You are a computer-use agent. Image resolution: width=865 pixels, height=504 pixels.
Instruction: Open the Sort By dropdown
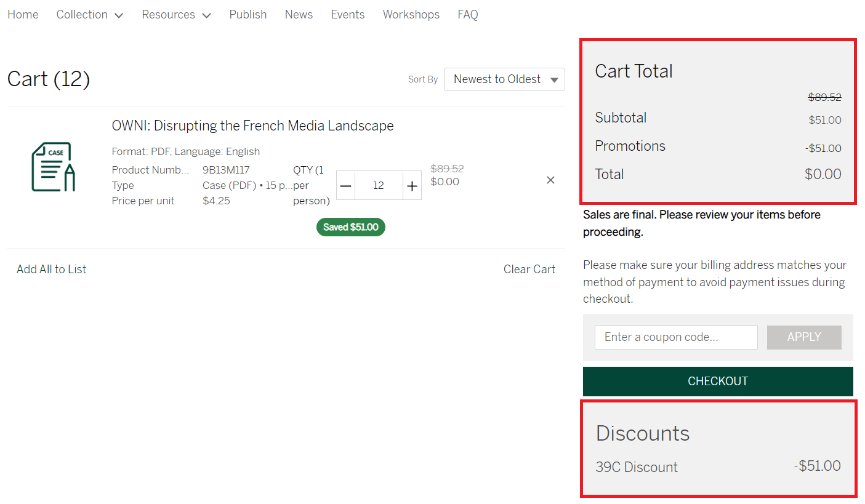click(x=504, y=79)
